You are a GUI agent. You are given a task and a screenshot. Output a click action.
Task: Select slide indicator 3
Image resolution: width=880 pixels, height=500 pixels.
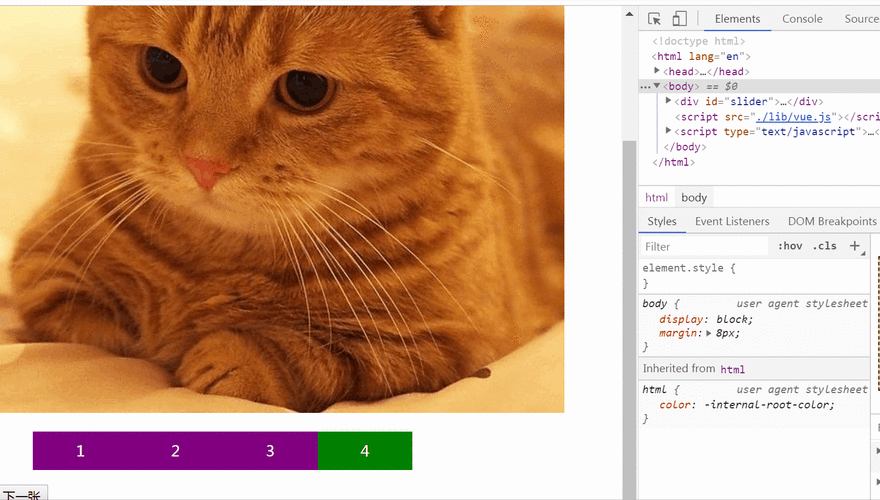(x=270, y=451)
